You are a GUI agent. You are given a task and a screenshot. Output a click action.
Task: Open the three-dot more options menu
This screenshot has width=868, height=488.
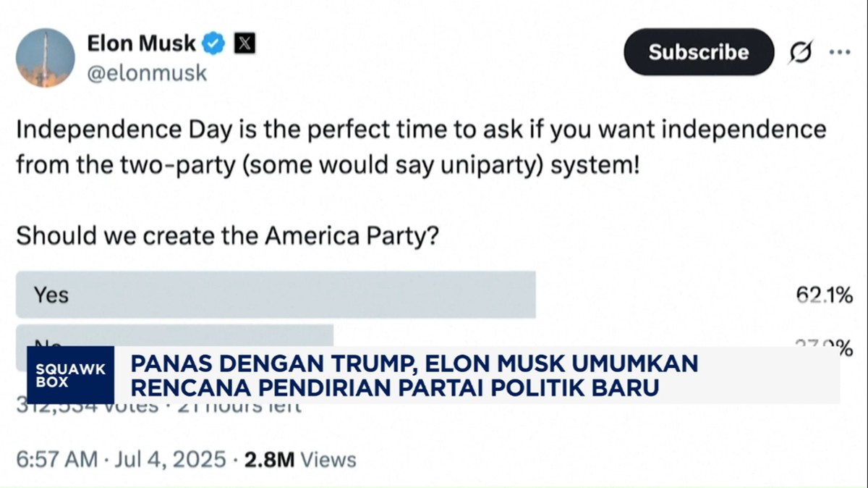pos(840,52)
